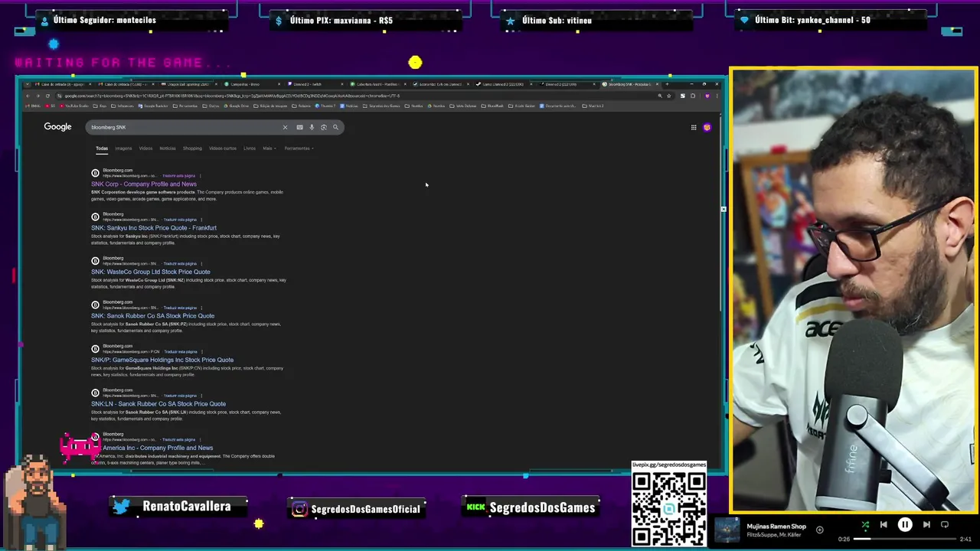
Task: Click the Kick logo beside SegredosDosGames
Action: pyautogui.click(x=476, y=507)
